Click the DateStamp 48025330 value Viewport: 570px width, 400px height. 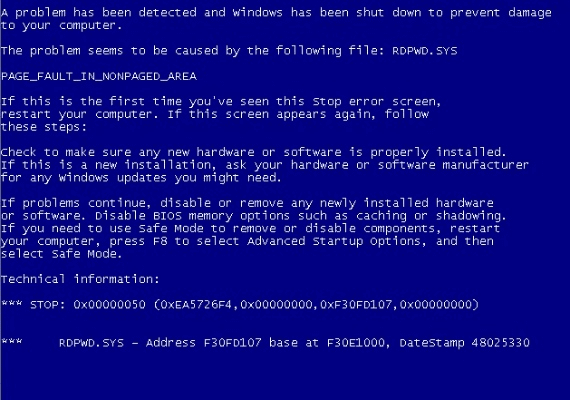point(465,343)
